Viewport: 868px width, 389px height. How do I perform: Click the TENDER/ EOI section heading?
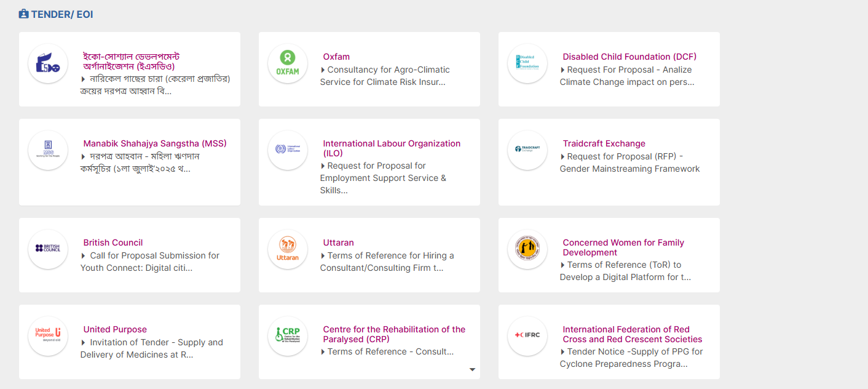(62, 14)
